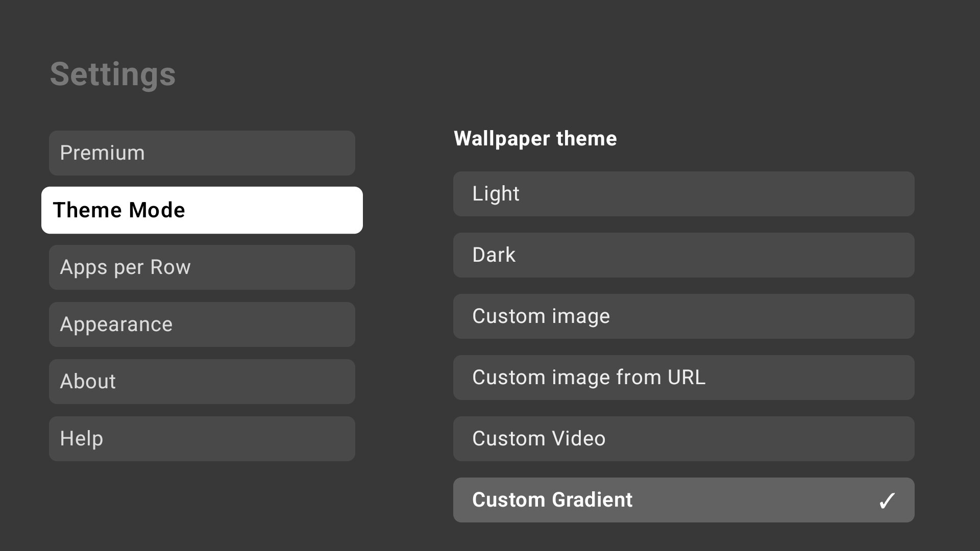980x551 pixels.
Task: Select Custom image from URL option
Action: point(683,378)
